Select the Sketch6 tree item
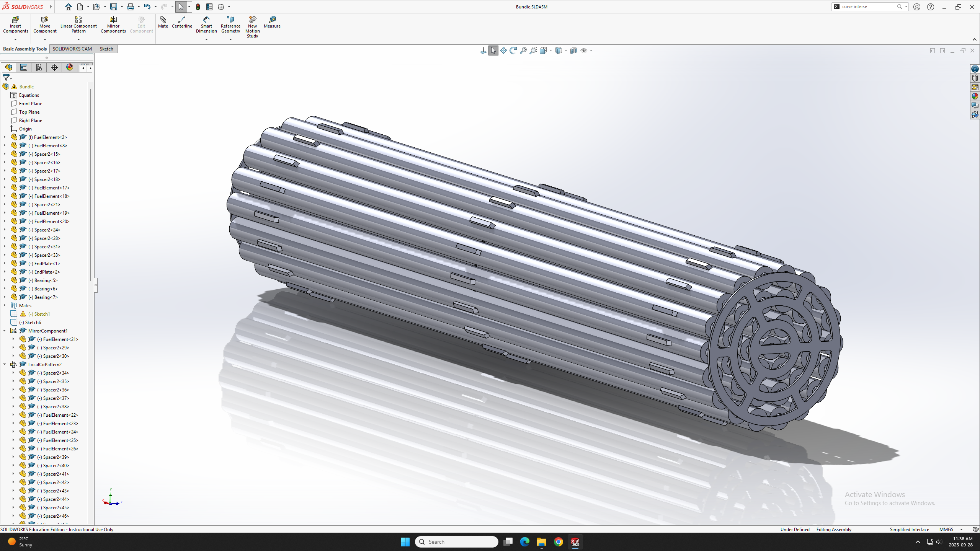Viewport: 980px width, 551px height. coord(30,323)
